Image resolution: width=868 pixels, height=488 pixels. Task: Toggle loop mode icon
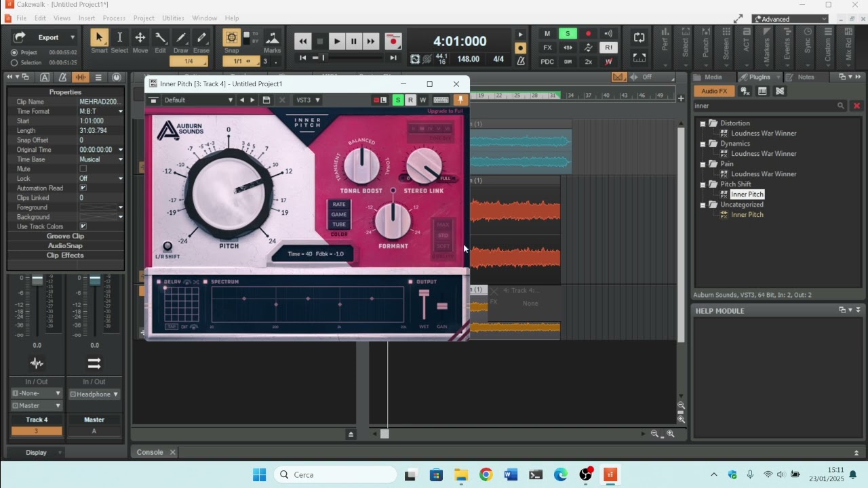(639, 37)
